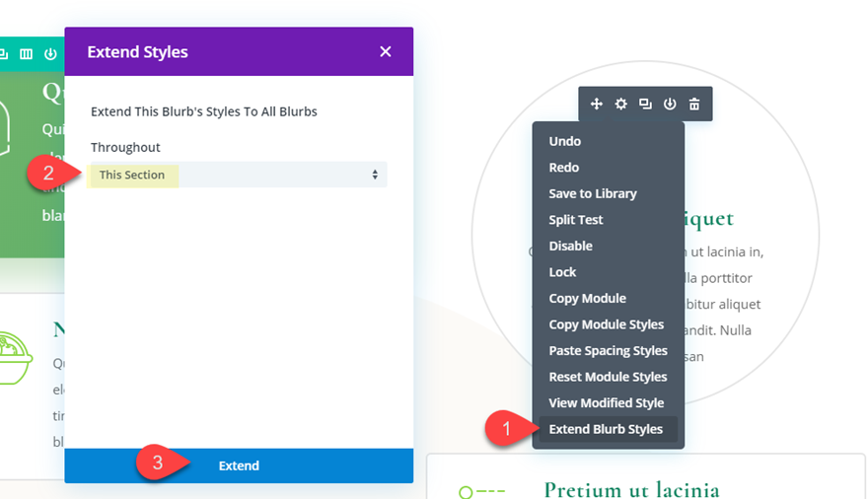Screen dimensions: 868x499
Task: Click the blue Extend button
Action: tap(239, 465)
